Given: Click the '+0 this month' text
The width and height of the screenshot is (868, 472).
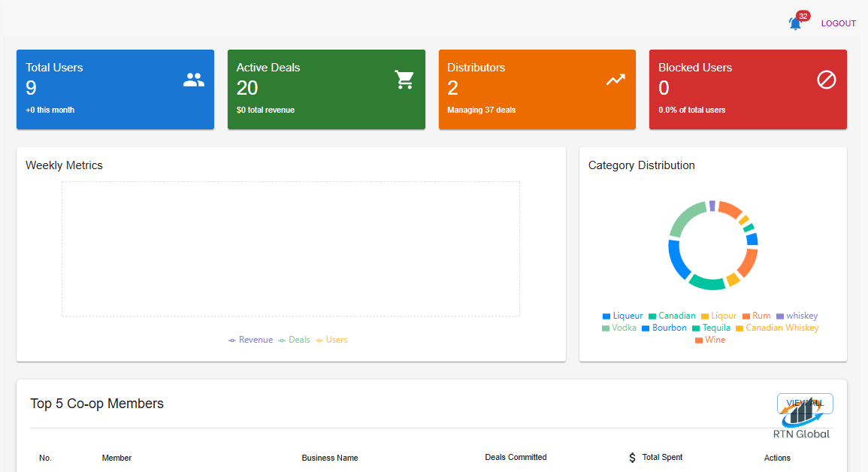Looking at the screenshot, I should pos(50,110).
